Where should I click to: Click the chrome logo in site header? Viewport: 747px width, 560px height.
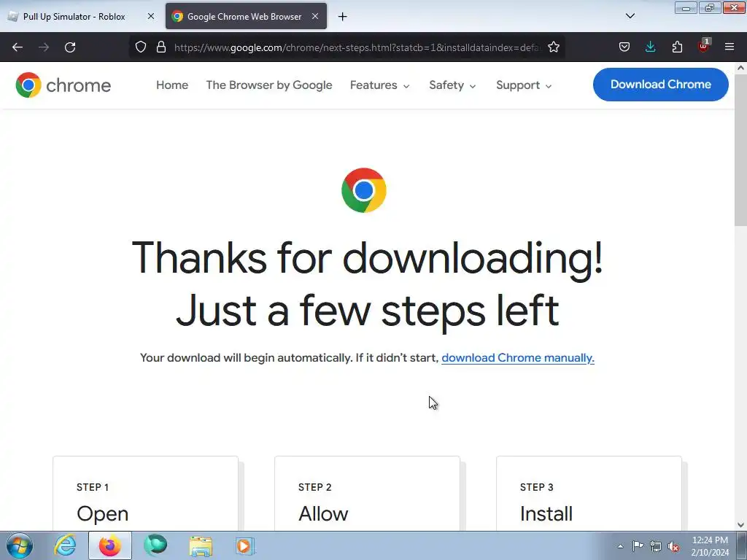click(x=63, y=85)
